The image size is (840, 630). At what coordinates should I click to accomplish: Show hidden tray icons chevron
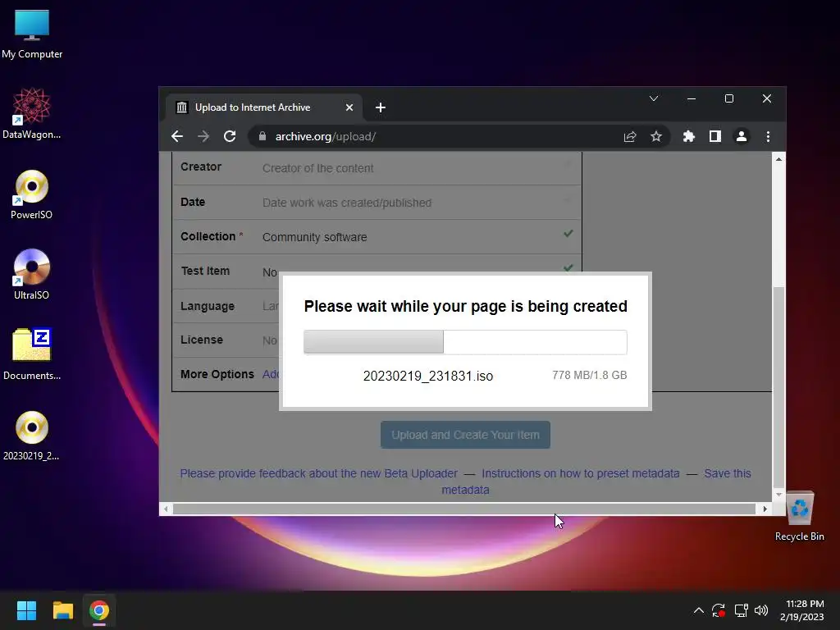(699, 610)
